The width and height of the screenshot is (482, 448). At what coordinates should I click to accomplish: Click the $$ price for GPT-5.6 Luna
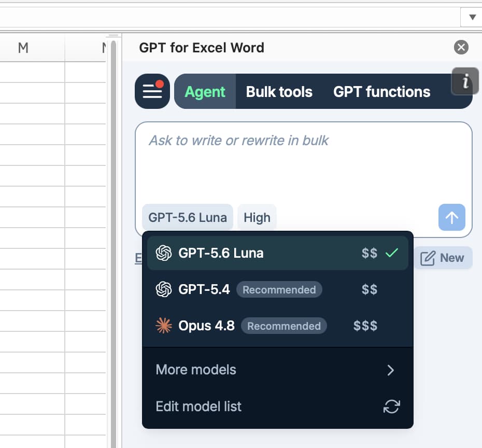(x=369, y=253)
